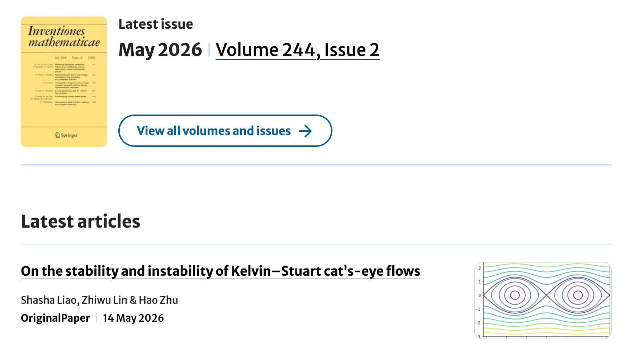Image resolution: width=644 pixels, height=354 pixels.
Task: Click the 14 May 2026 publication date
Action: (133, 318)
